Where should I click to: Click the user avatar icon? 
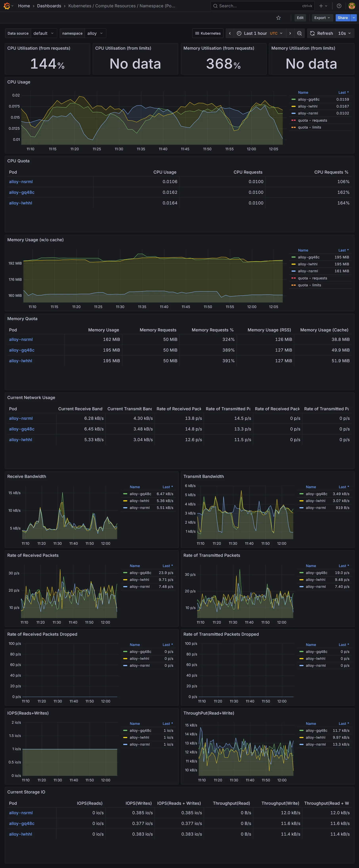(x=351, y=6)
